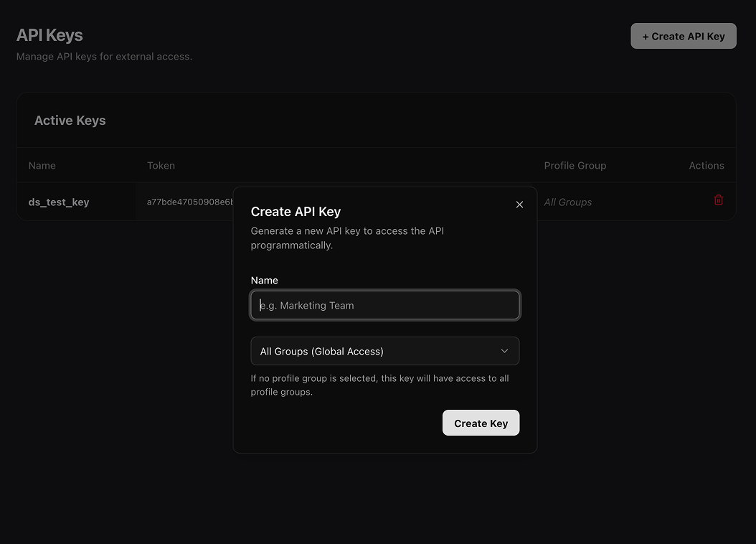Click the ds_test_key name in the table
Viewport: 756px width, 544px height.
[59, 202]
